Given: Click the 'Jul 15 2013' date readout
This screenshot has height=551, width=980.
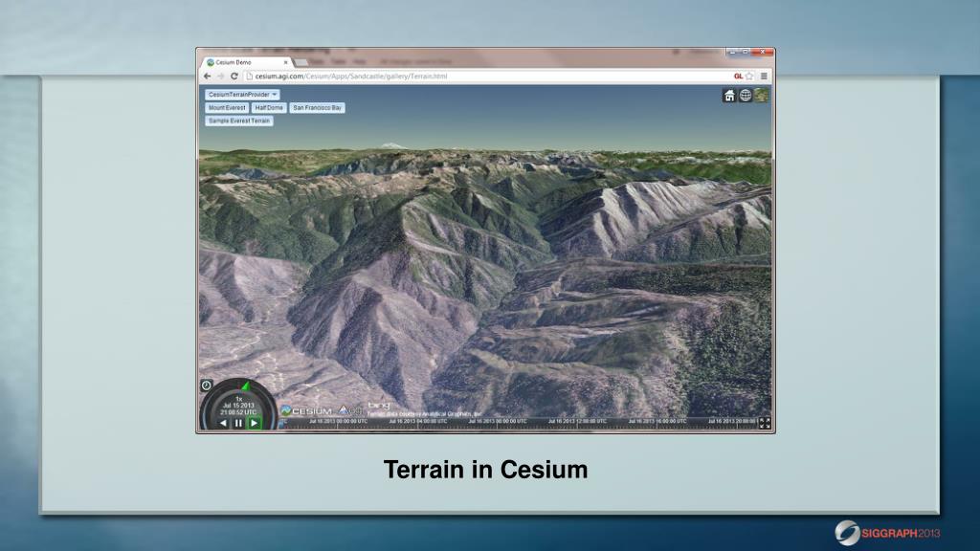Looking at the screenshot, I should [238, 406].
